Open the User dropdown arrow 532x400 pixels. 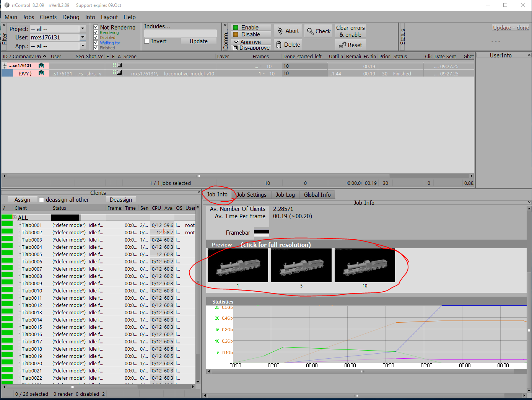83,37
